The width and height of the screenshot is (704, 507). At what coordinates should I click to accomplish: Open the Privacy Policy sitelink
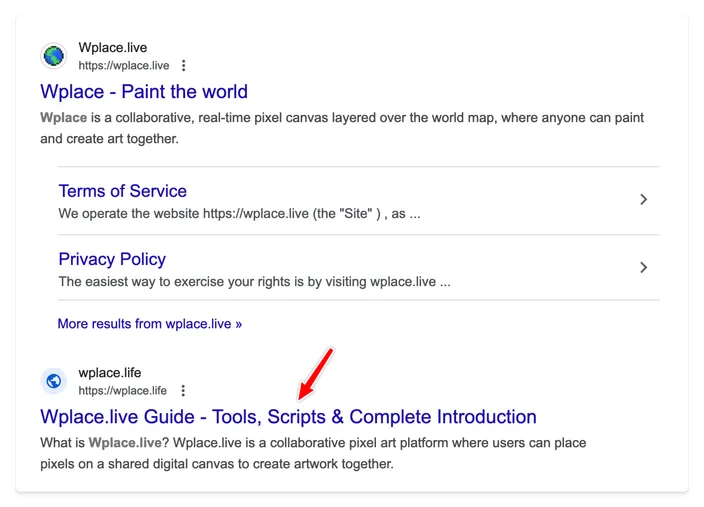point(112,259)
